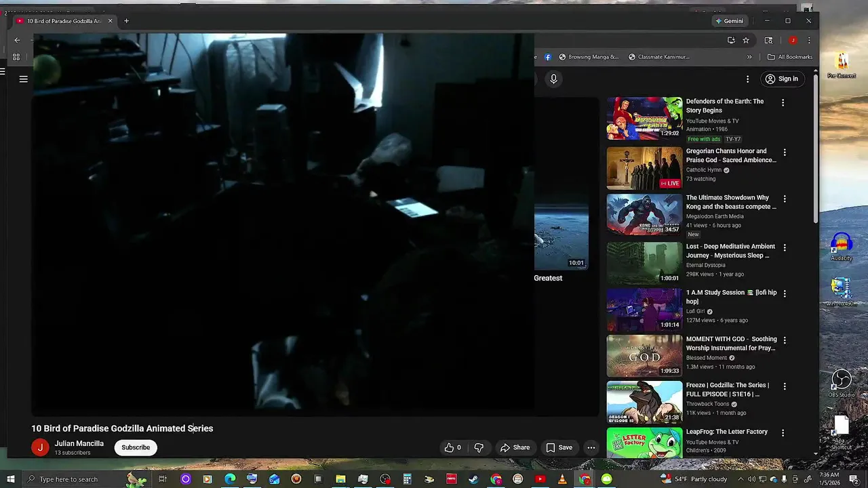Image resolution: width=868 pixels, height=488 pixels.
Task: Select the Audacity desktop shortcut
Action: (x=842, y=247)
